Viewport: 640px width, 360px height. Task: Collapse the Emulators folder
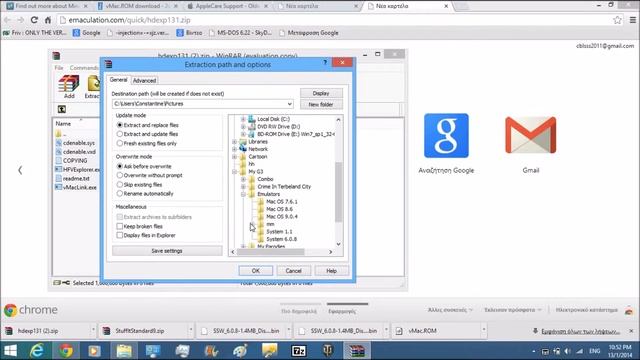243,194
